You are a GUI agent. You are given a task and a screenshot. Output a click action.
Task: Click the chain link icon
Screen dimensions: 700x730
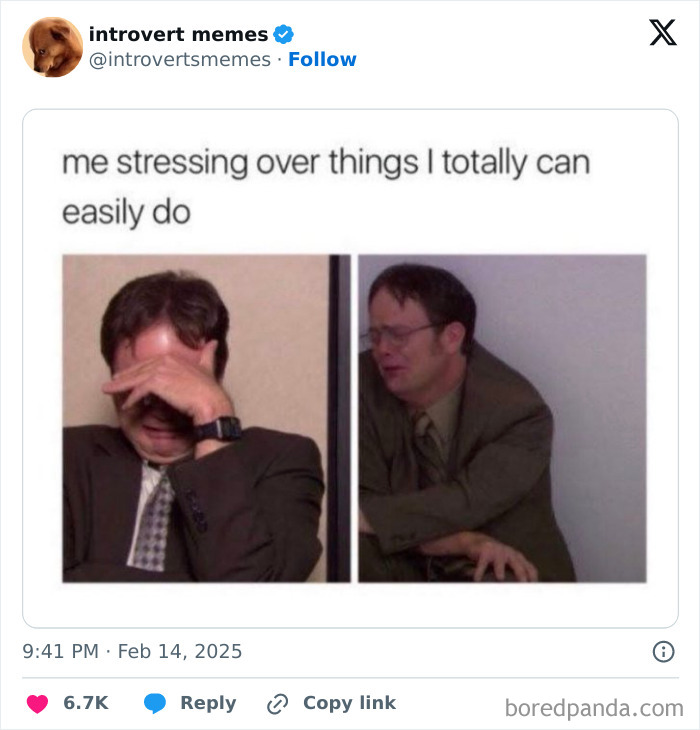pyautogui.click(x=277, y=703)
